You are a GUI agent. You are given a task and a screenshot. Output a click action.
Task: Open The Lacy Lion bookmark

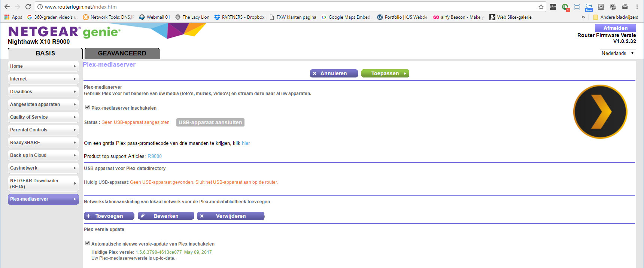click(x=192, y=17)
